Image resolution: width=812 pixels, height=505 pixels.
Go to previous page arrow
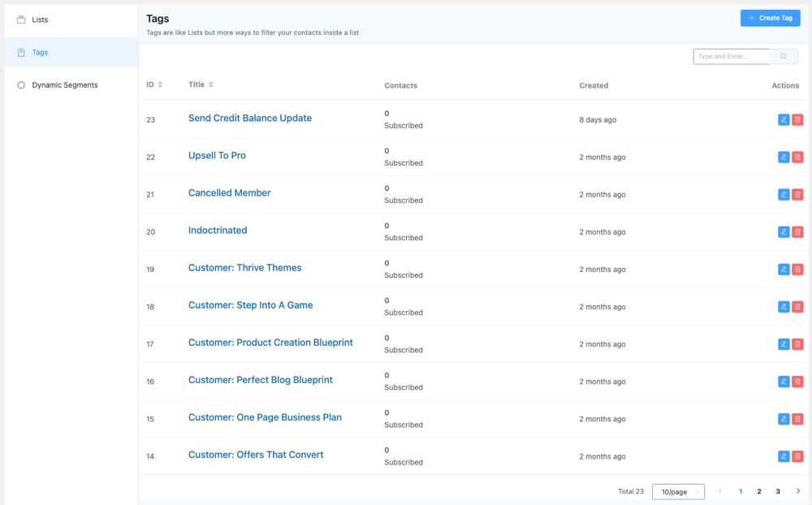(x=719, y=491)
